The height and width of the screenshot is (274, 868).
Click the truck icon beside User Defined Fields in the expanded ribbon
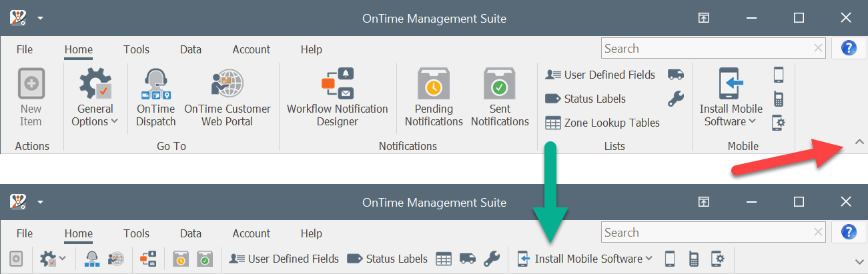coord(675,75)
